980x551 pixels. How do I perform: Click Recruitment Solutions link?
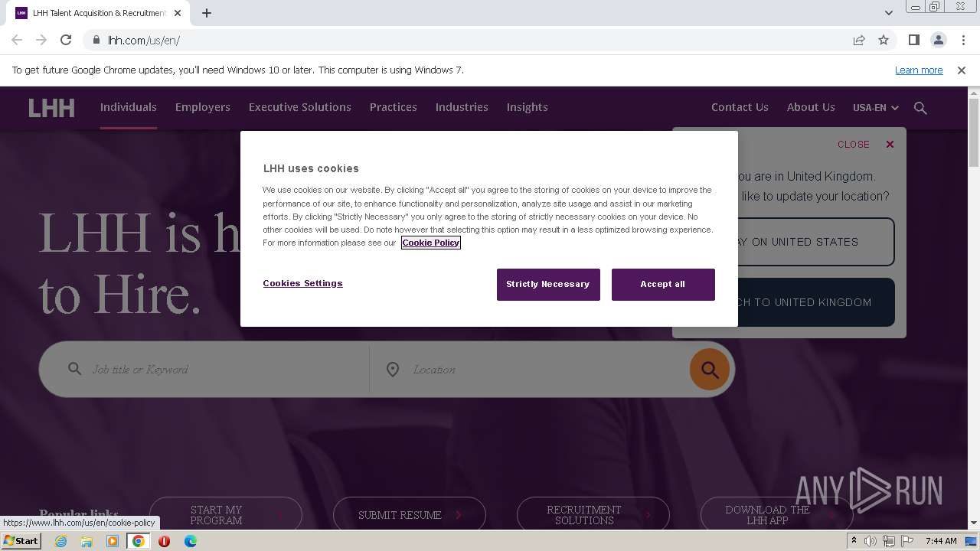(x=593, y=515)
